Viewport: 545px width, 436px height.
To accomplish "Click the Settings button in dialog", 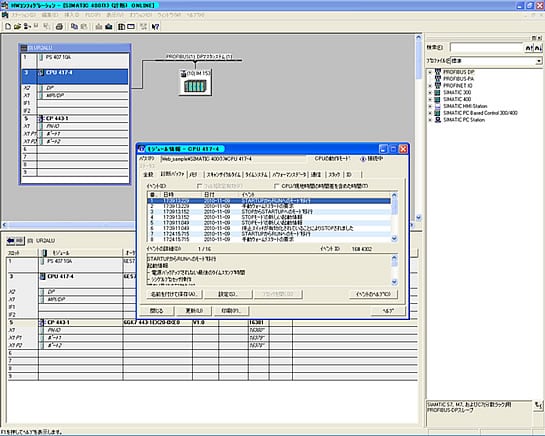I will [228, 294].
